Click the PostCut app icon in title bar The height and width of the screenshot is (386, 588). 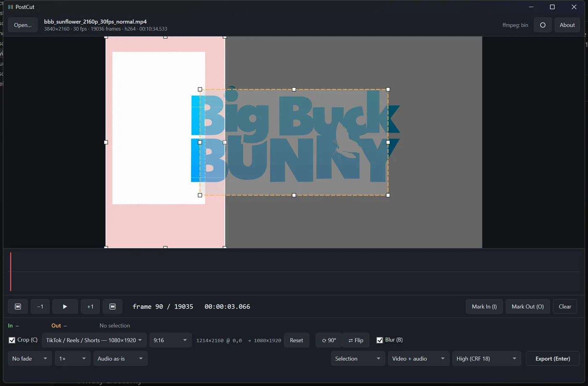point(10,7)
